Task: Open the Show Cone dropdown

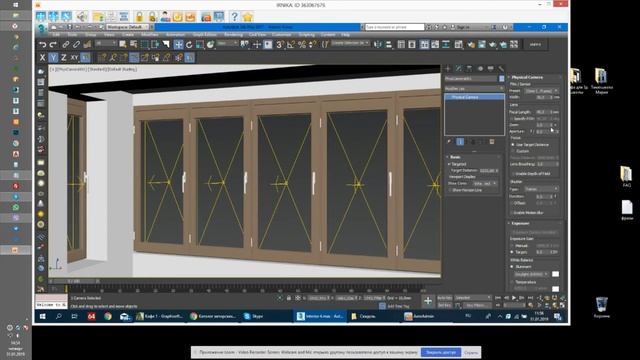Action: click(484, 183)
